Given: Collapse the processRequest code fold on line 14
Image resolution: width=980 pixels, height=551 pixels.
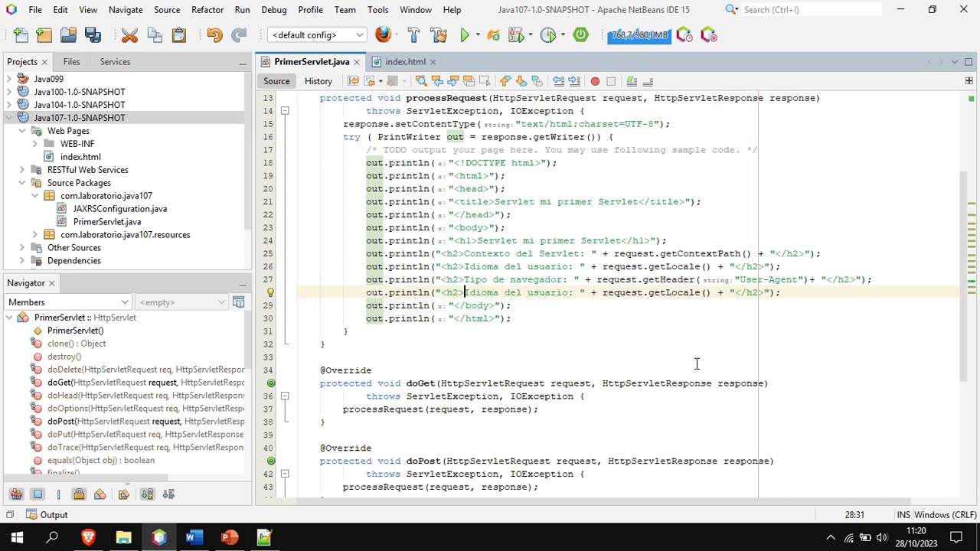Looking at the screenshot, I should (285, 111).
